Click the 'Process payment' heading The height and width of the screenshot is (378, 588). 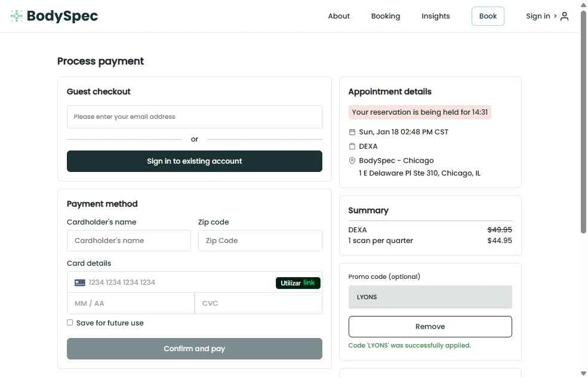[x=100, y=61]
